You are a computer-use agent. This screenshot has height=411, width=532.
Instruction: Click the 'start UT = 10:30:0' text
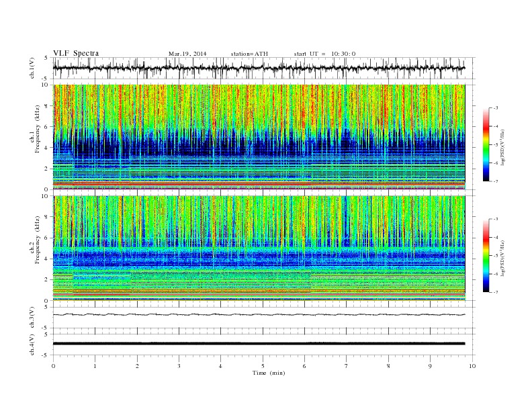(324, 54)
